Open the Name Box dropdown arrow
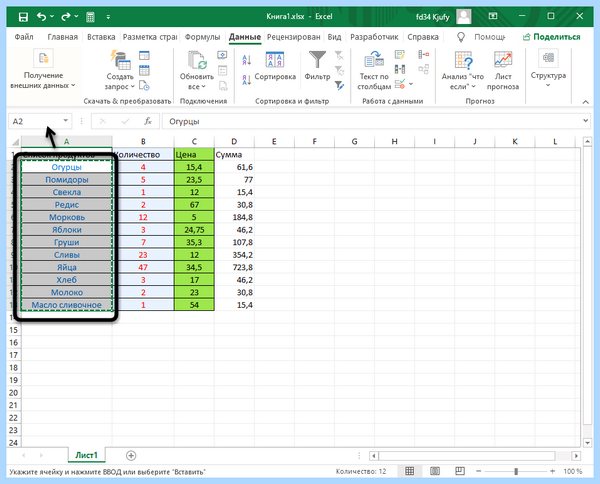The width and height of the screenshot is (600, 484). tap(65, 121)
